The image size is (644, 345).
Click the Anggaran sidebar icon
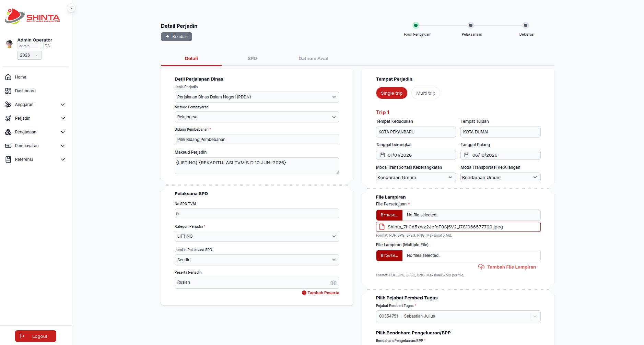(8, 105)
